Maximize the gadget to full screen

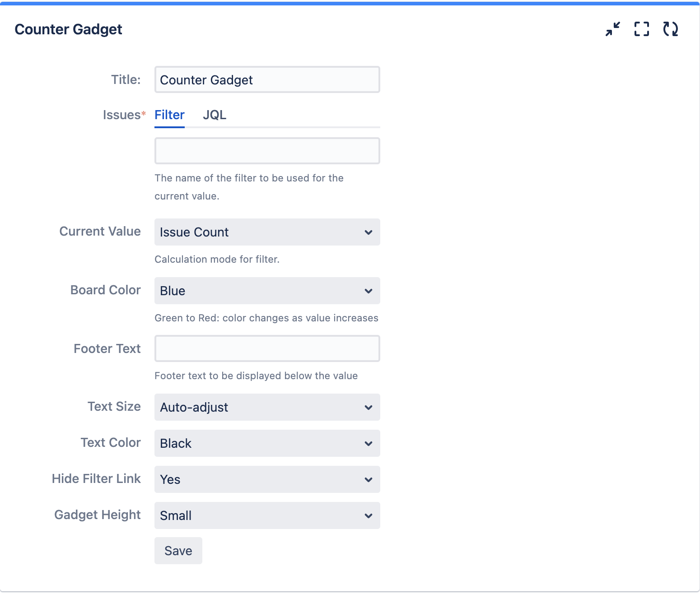click(x=642, y=29)
